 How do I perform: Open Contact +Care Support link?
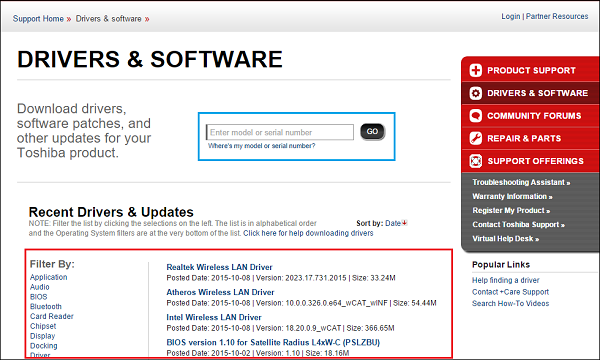[x=510, y=292]
